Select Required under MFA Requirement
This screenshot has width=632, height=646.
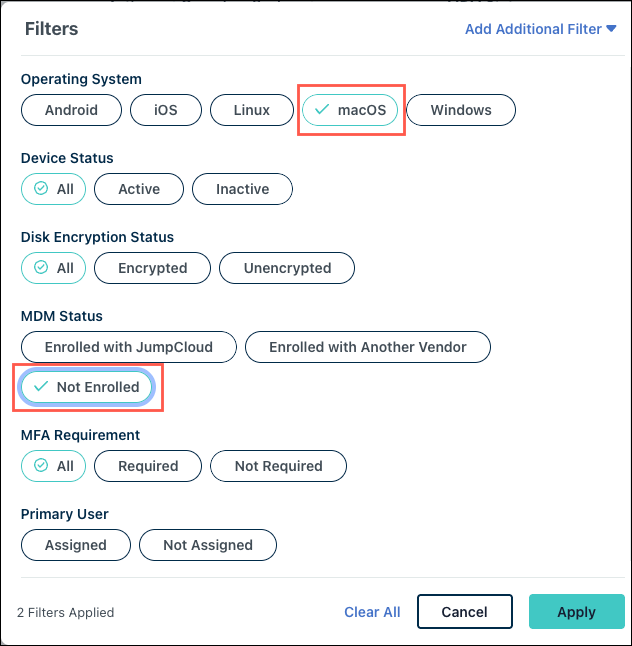click(148, 466)
